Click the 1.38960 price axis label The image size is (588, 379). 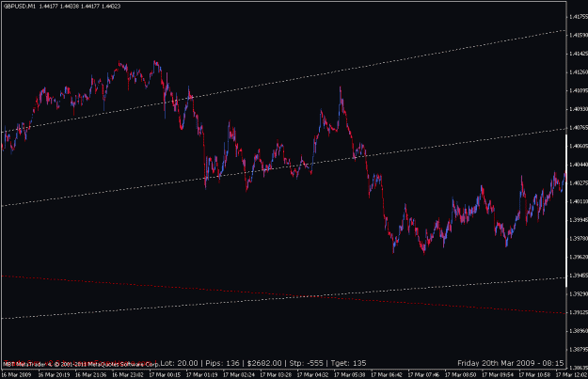click(579, 331)
